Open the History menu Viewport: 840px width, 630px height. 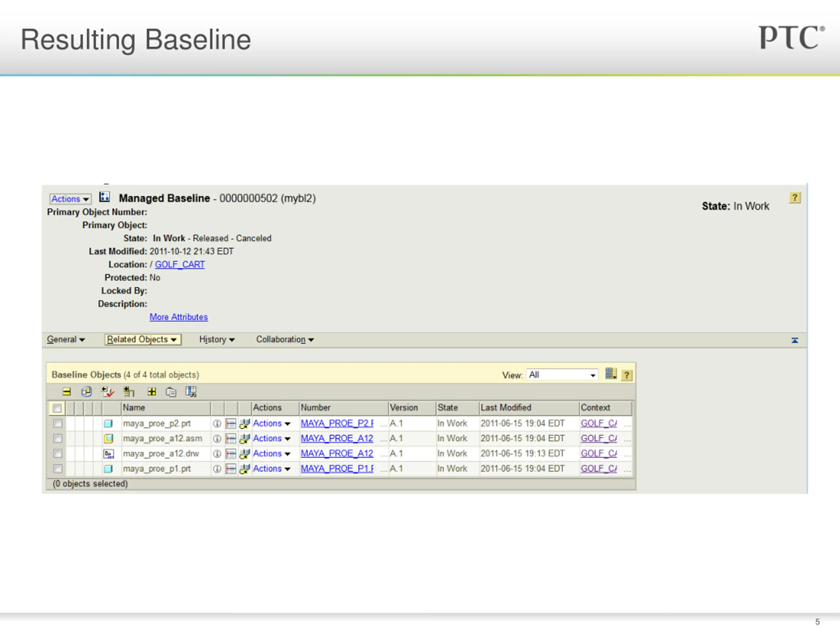(217, 340)
